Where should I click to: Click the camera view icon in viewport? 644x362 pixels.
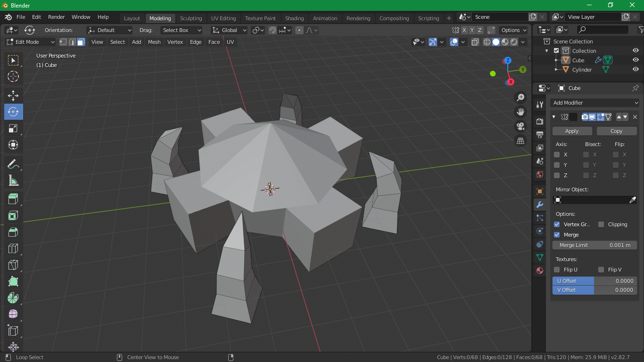[x=520, y=126]
